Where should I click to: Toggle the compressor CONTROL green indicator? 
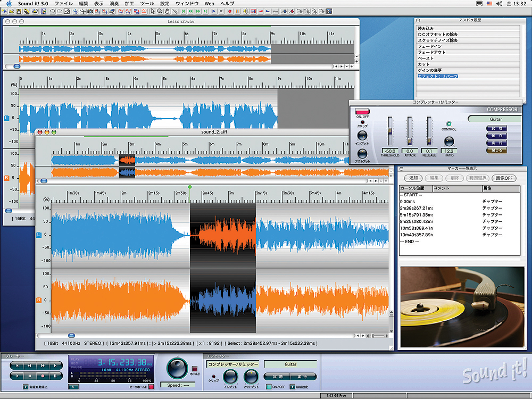[x=448, y=124]
